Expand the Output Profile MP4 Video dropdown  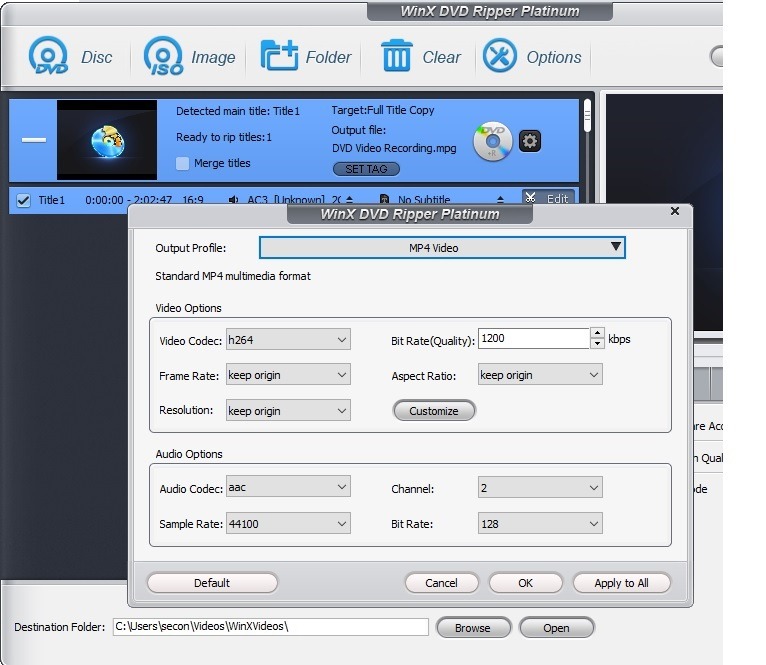442,248
